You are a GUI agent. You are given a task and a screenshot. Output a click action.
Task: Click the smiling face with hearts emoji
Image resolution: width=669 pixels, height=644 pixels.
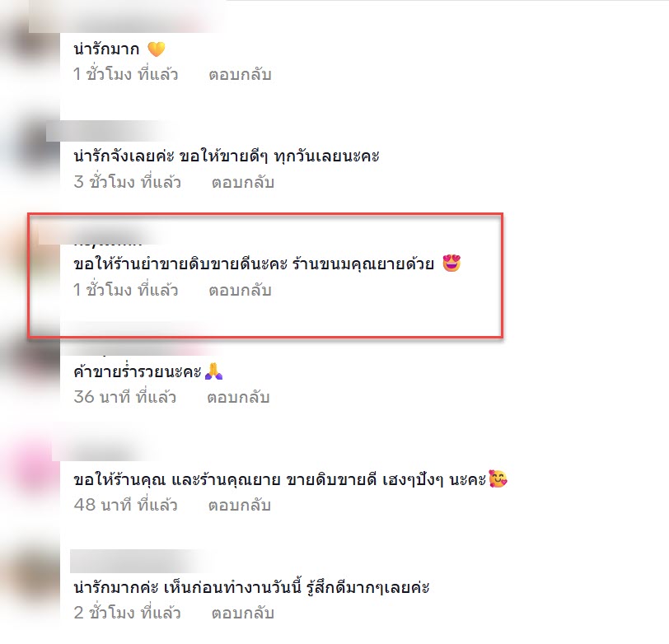click(x=498, y=478)
